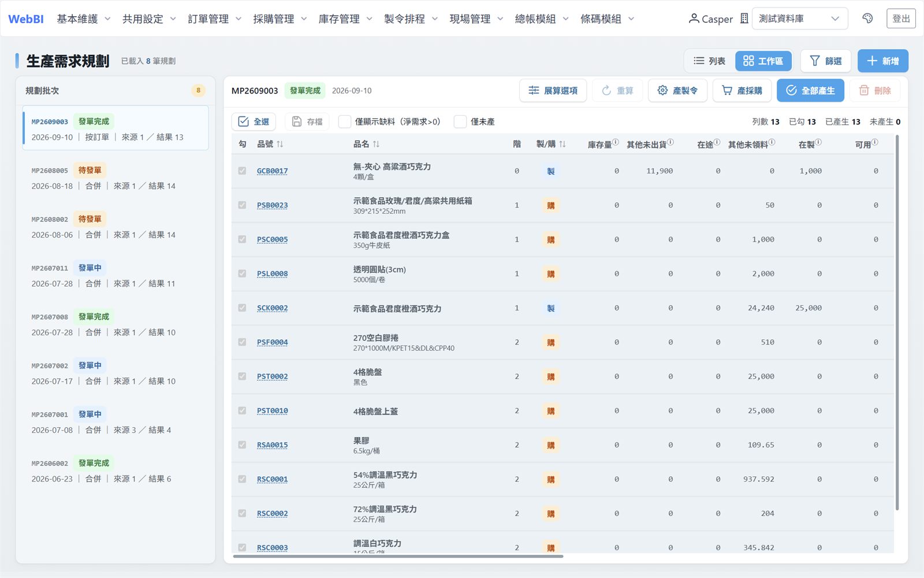The image size is (924, 578).
Task: Toggle checkbox for row SCK0002
Action: click(x=242, y=307)
